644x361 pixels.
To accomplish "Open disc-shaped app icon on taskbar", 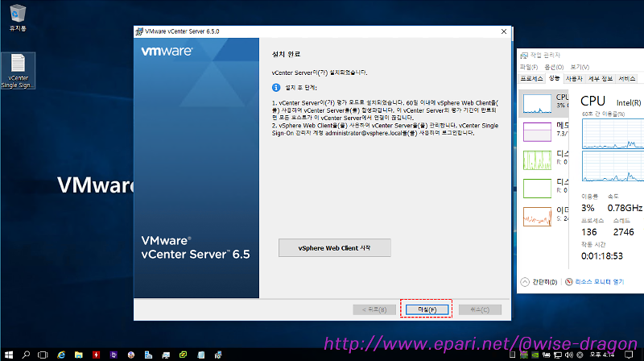I will pos(131,355).
